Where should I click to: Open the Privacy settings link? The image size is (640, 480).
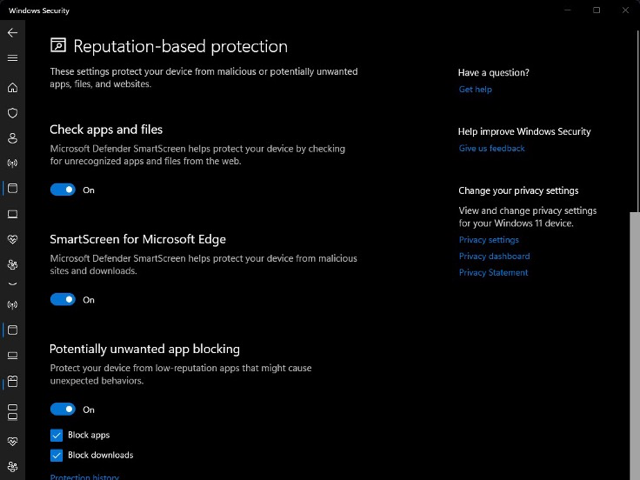point(489,240)
